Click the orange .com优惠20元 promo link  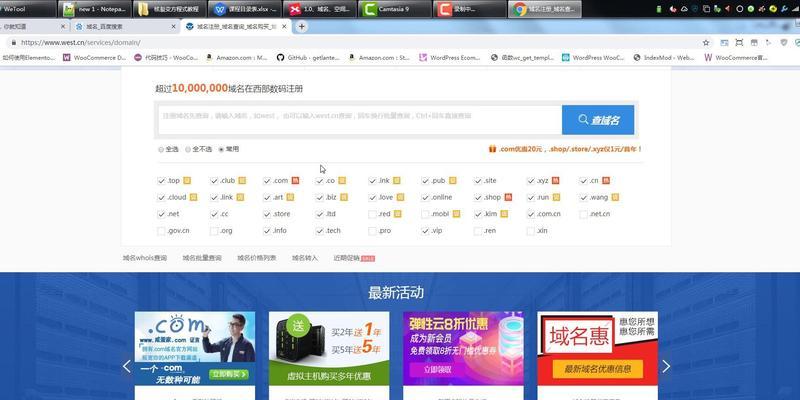(x=565, y=149)
